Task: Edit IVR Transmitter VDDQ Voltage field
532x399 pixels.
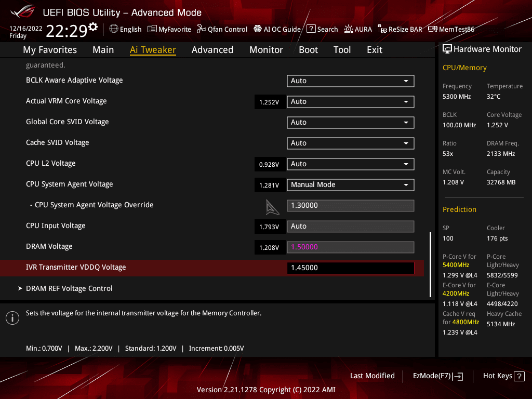Action: (351, 268)
